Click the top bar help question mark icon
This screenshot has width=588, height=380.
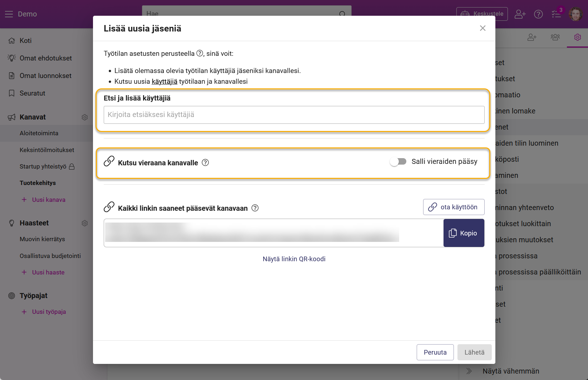pyautogui.click(x=538, y=14)
